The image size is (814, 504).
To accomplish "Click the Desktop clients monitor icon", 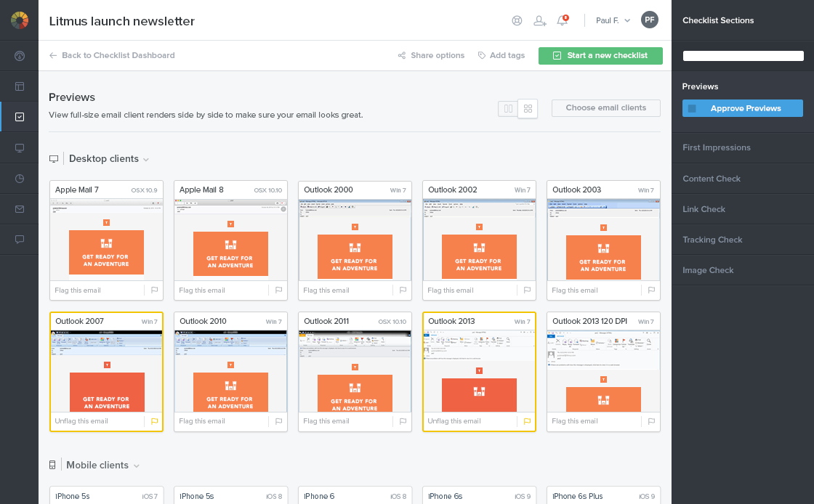I will (x=54, y=159).
